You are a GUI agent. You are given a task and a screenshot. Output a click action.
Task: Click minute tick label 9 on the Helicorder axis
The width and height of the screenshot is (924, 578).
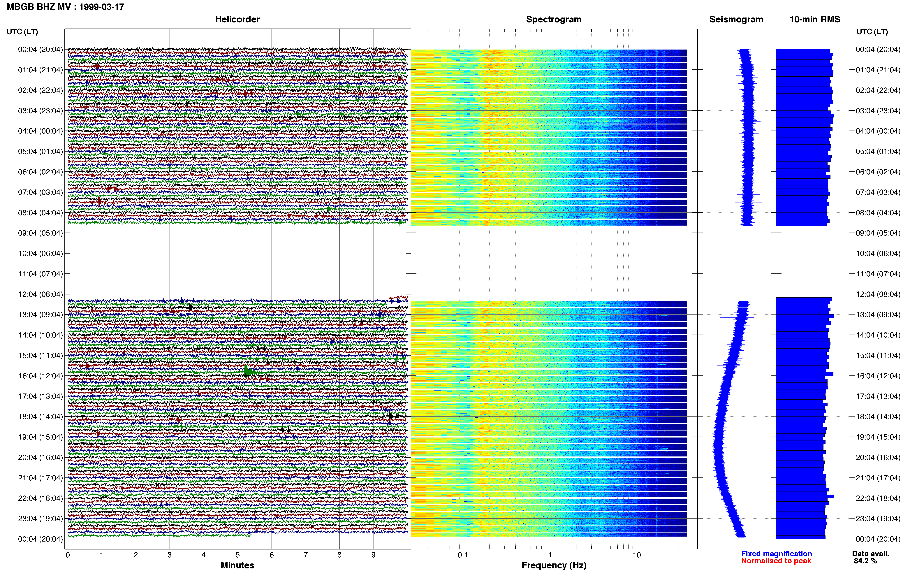tap(373, 555)
